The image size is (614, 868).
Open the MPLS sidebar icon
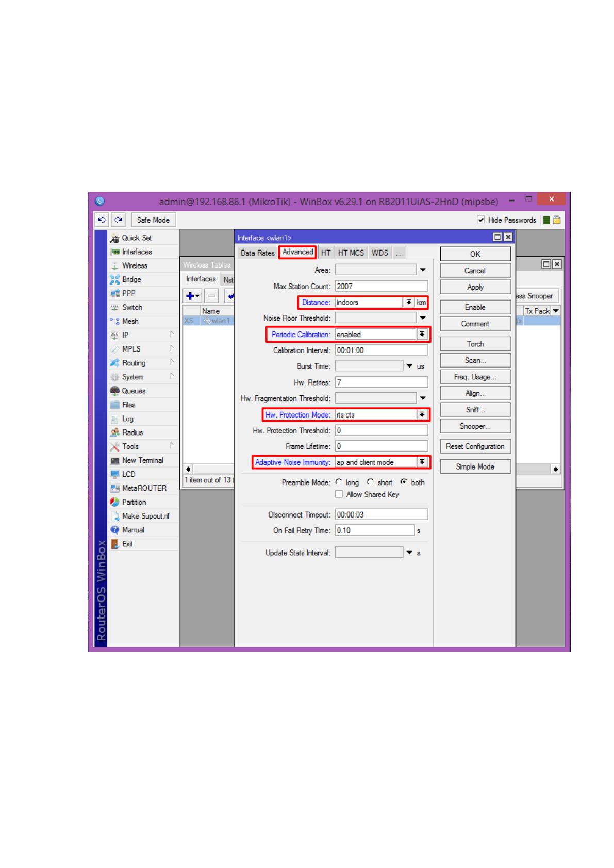coord(114,349)
